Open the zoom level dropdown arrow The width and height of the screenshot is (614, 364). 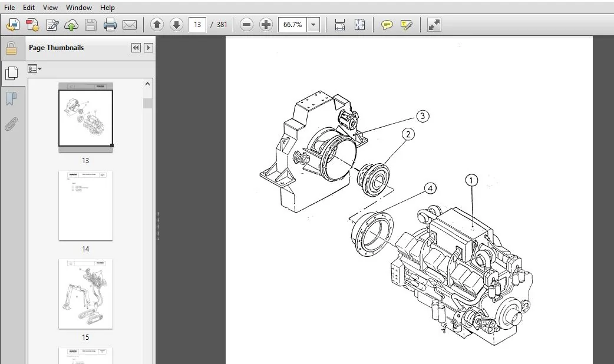313,25
